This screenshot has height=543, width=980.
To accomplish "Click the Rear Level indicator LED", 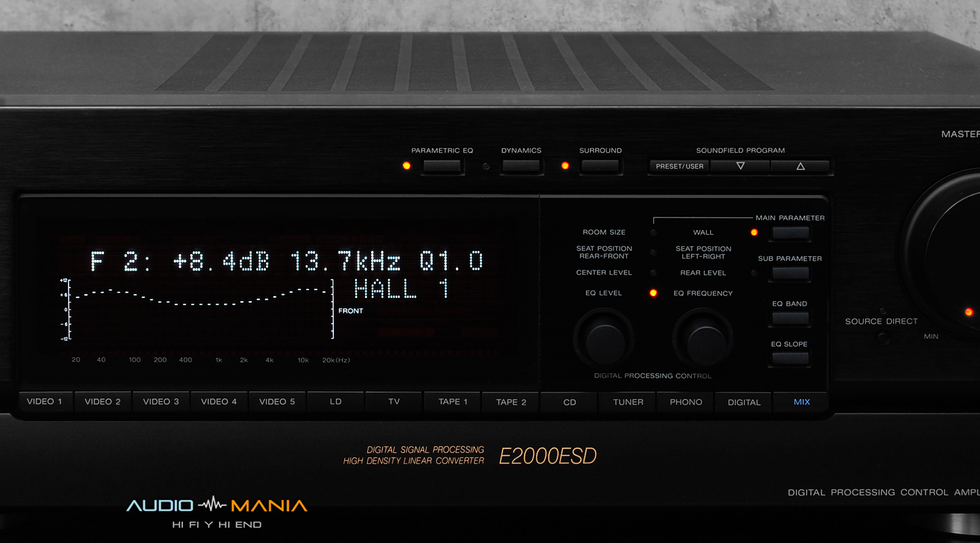I will [754, 273].
